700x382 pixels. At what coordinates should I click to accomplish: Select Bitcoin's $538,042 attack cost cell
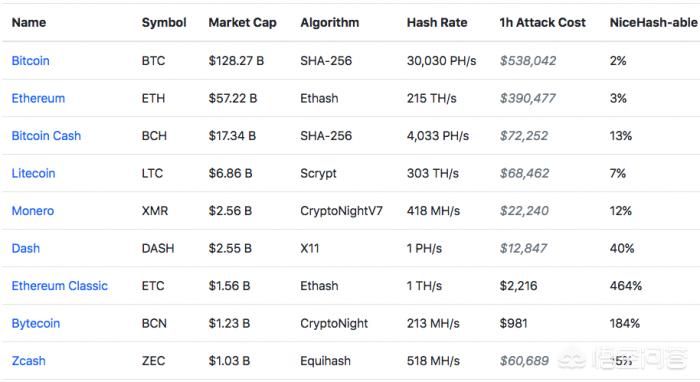(528, 61)
